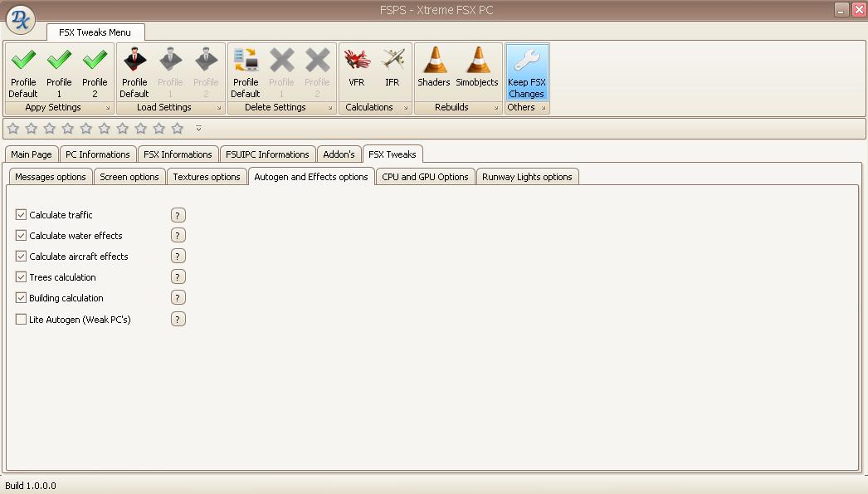The width and height of the screenshot is (868, 494).
Task: Delete Profile 1 settings X icon
Action: point(282,60)
